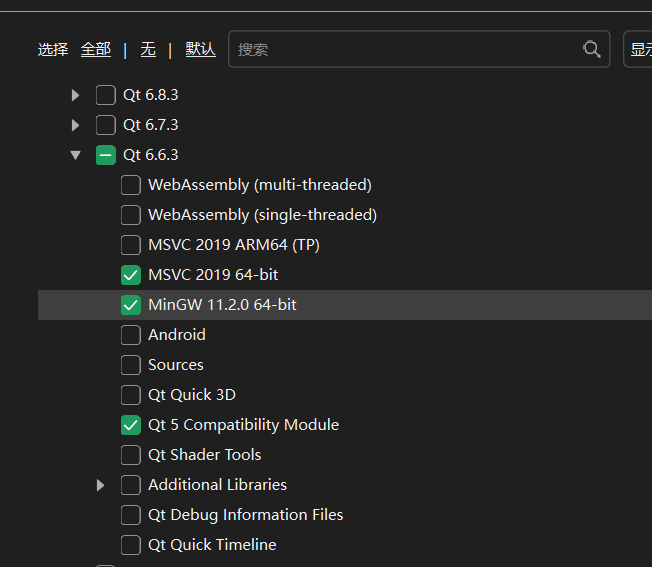Uncheck MinGW 11.2.0 64-bit component
The image size is (652, 567).
131,305
